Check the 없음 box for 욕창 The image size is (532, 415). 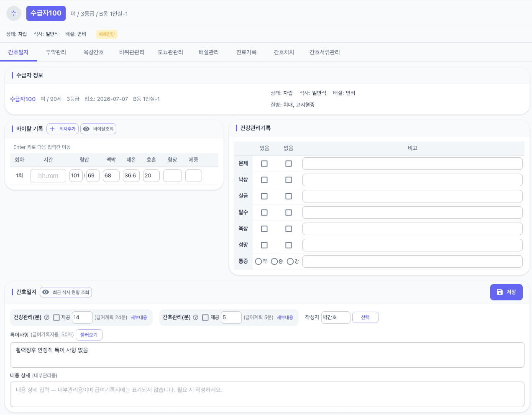[x=289, y=229]
